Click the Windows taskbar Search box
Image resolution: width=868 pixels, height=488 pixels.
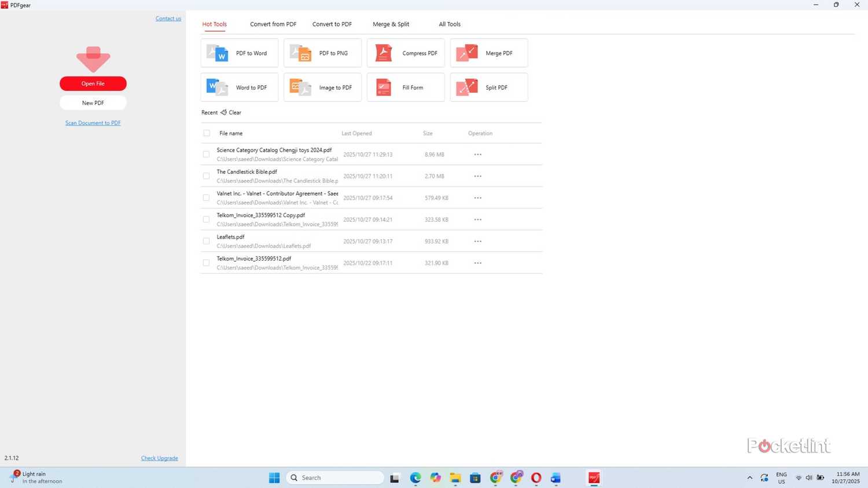(336, 478)
